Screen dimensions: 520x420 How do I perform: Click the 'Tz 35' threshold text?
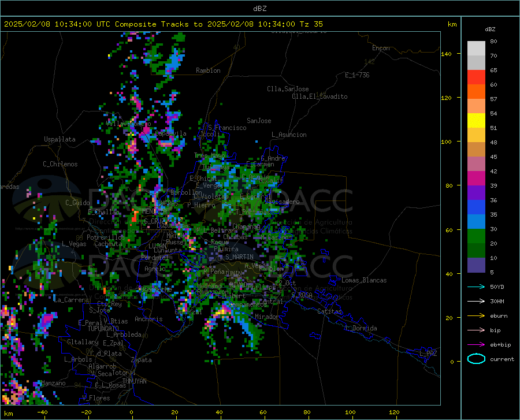coord(311,24)
